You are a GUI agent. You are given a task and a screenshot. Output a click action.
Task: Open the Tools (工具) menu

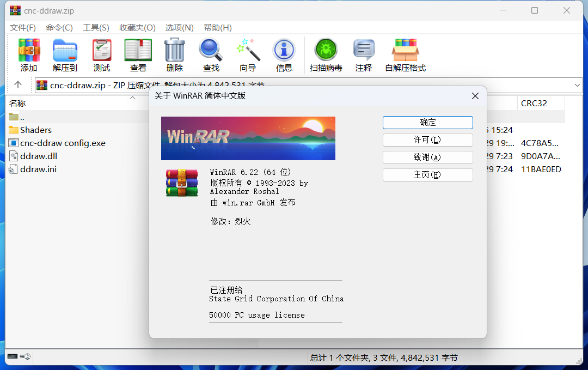tap(96, 28)
